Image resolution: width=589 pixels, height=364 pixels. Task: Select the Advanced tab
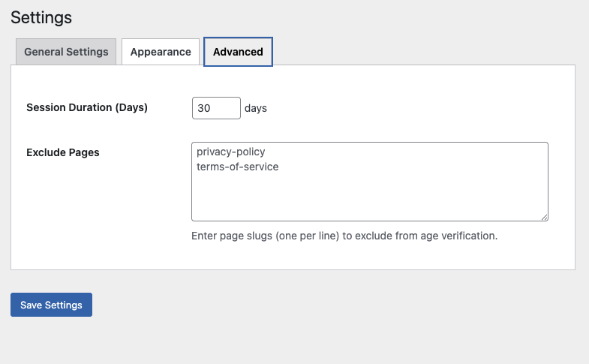238,52
